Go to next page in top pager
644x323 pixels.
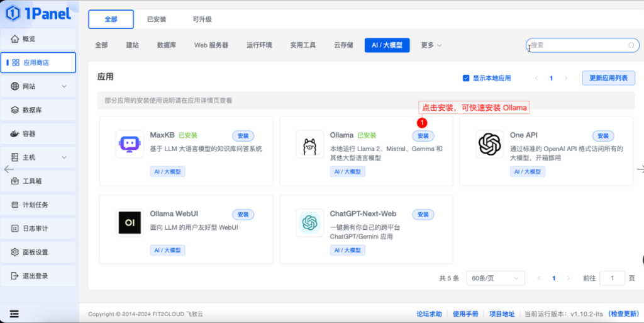(566, 78)
